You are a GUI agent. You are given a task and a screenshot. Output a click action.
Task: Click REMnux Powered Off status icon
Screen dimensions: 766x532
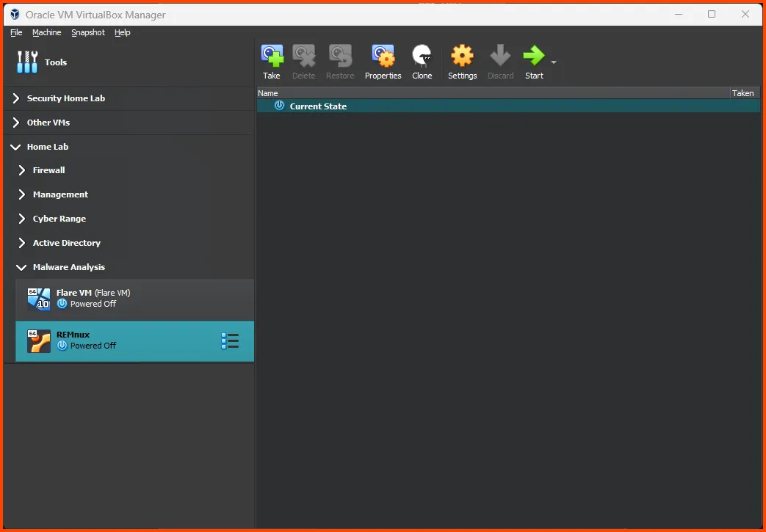[62, 346]
